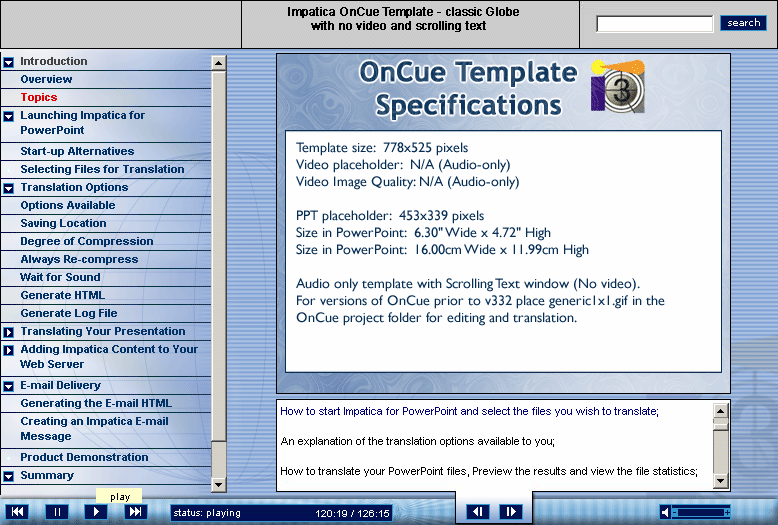The height and width of the screenshot is (525, 778).
Task: Click the rewind to start button
Action: click(17, 512)
